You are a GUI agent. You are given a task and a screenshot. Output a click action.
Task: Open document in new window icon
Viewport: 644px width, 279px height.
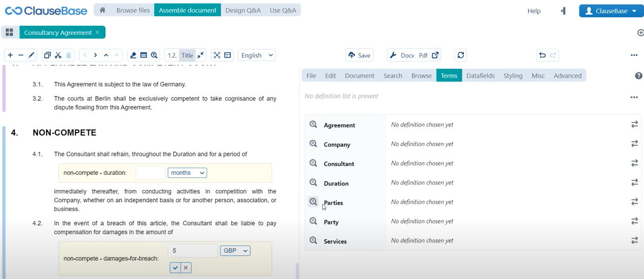point(435,55)
